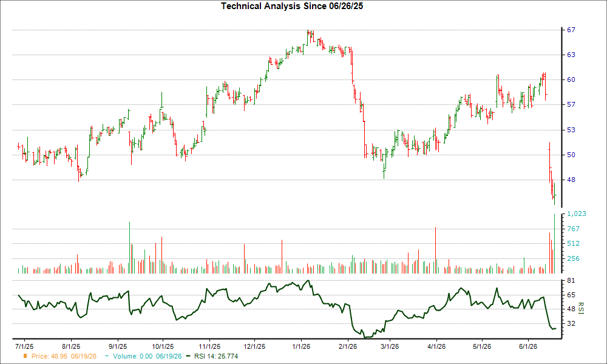Click the date label 4/1/26
607x364 pixels.
pyautogui.click(x=436, y=346)
